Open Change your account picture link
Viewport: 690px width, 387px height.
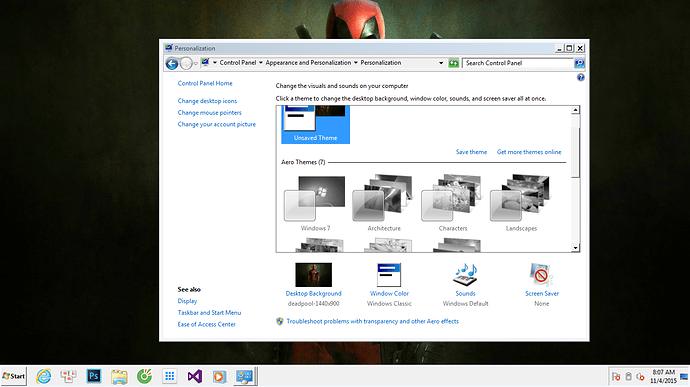point(217,124)
